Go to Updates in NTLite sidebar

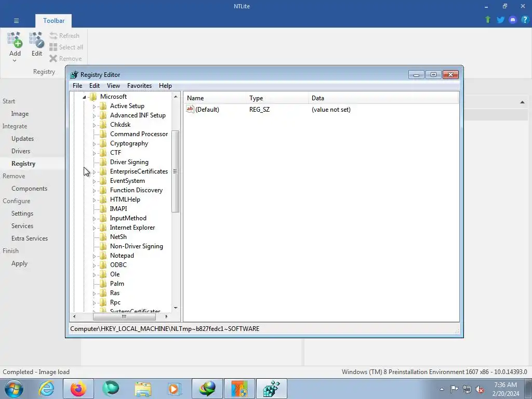click(x=22, y=139)
